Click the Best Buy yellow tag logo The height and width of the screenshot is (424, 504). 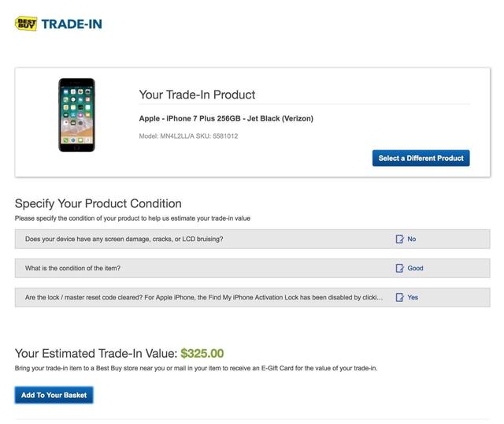coord(25,24)
